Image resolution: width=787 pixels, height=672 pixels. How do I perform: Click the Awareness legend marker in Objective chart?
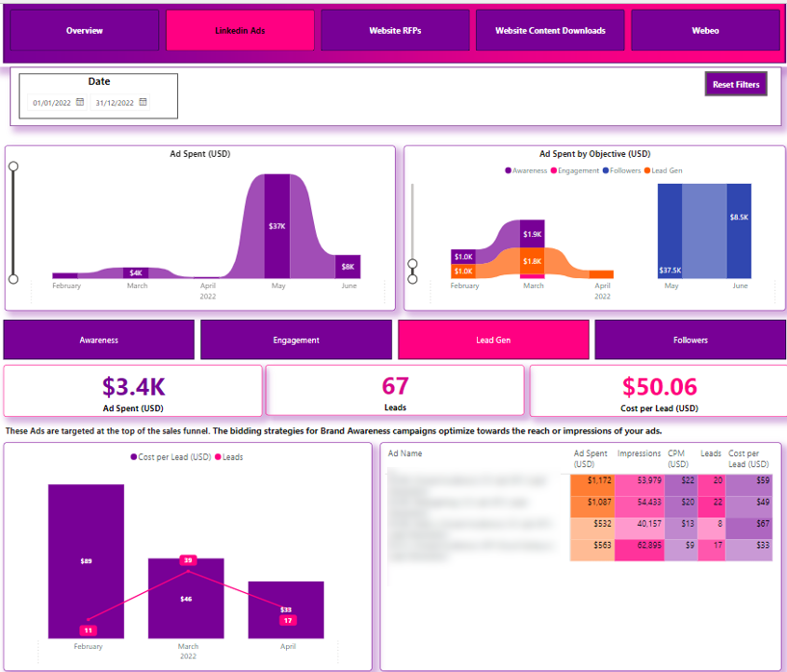[x=508, y=170]
